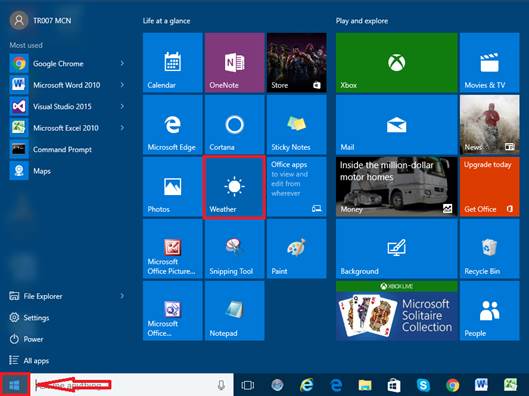Open the Background tile

coord(396,249)
